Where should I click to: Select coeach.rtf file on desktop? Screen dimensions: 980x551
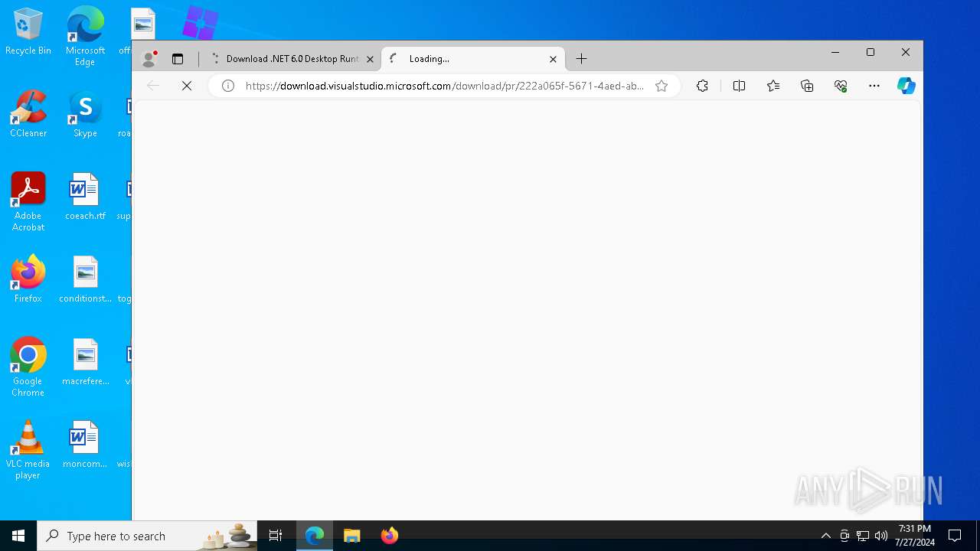(85, 197)
